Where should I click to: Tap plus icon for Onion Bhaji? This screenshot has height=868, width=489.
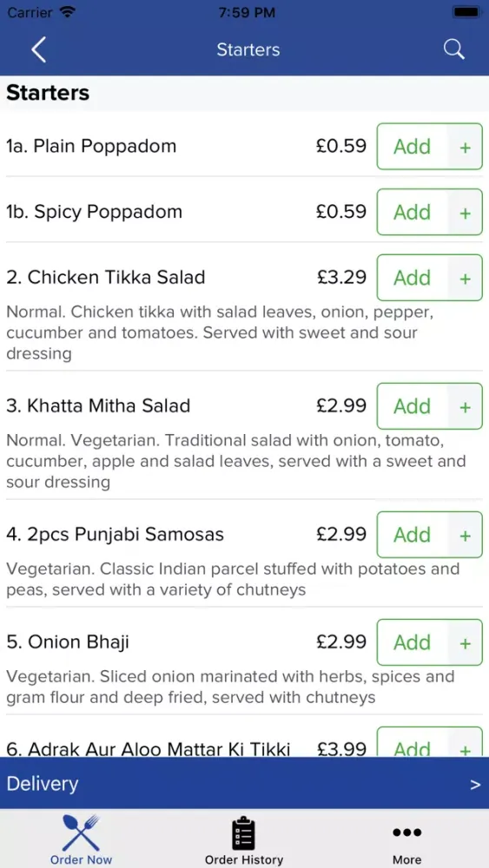coord(466,642)
